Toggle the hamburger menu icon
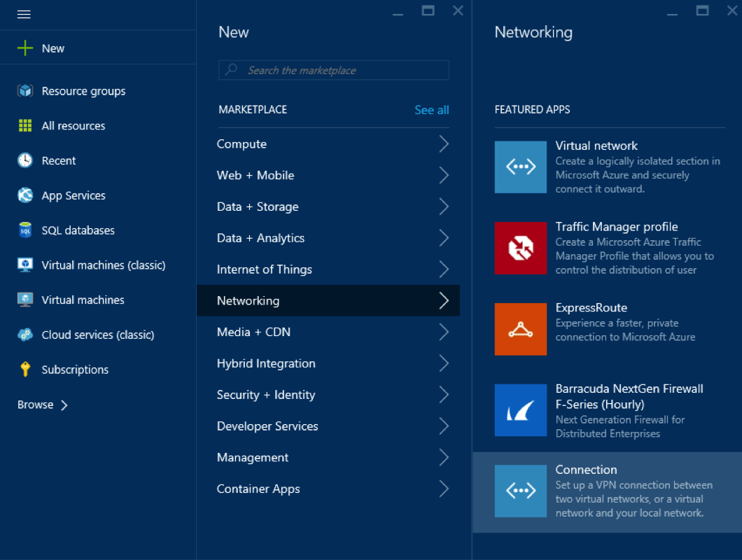Screen dimensions: 742x560 [x=24, y=14]
